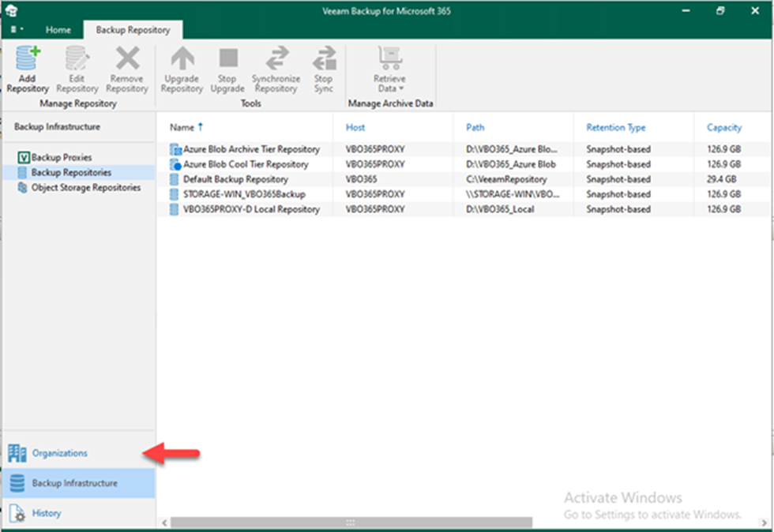Select Object Storage Repositories in the tree
Viewport: 774px width, 532px height.
(x=86, y=188)
